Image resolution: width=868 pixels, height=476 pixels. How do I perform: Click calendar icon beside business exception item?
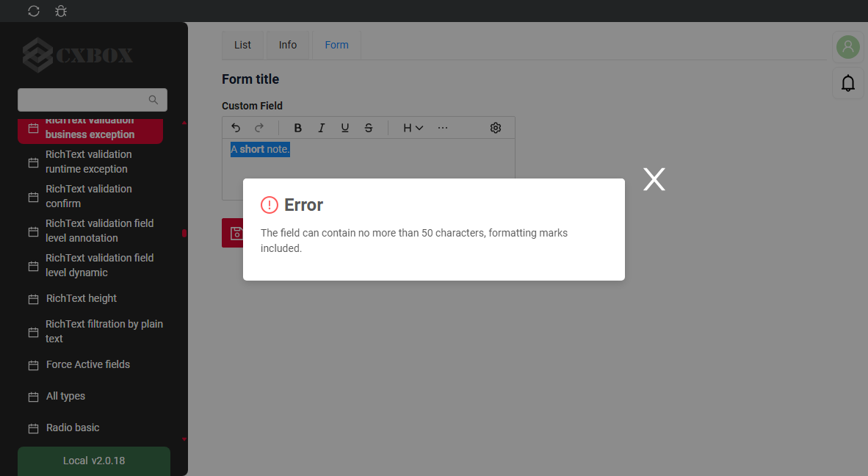click(33, 129)
